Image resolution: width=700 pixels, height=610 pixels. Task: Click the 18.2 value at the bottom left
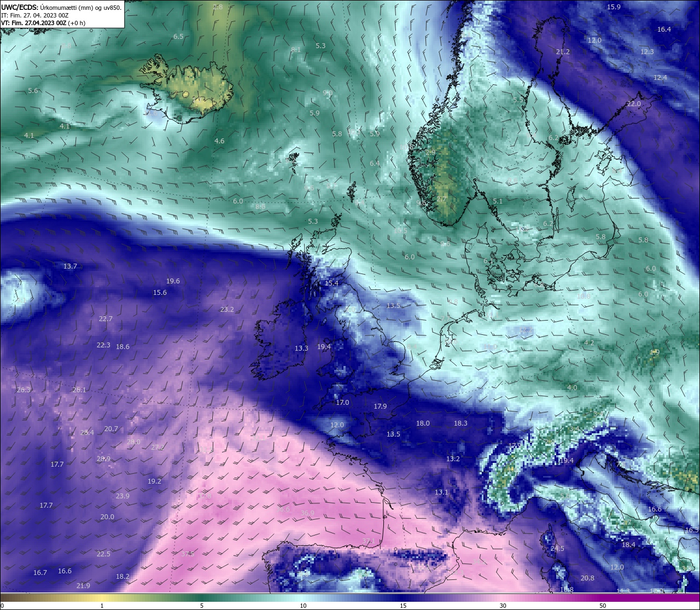coord(122,577)
